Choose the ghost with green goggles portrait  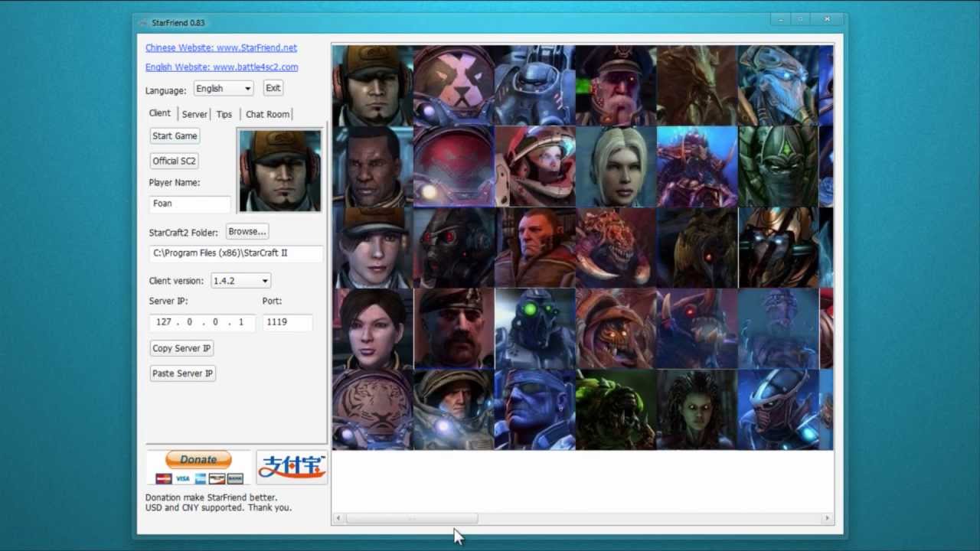click(534, 328)
